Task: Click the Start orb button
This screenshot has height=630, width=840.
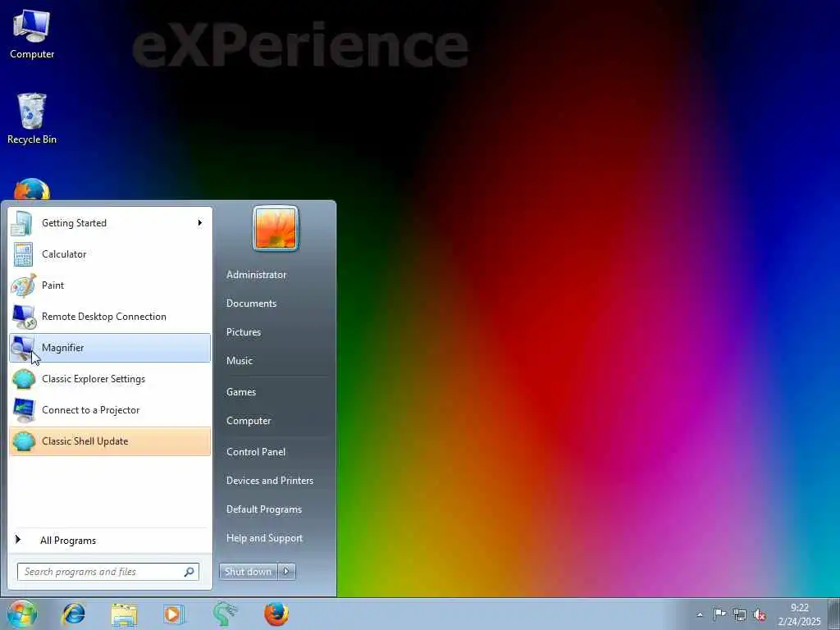Action: click(x=21, y=614)
